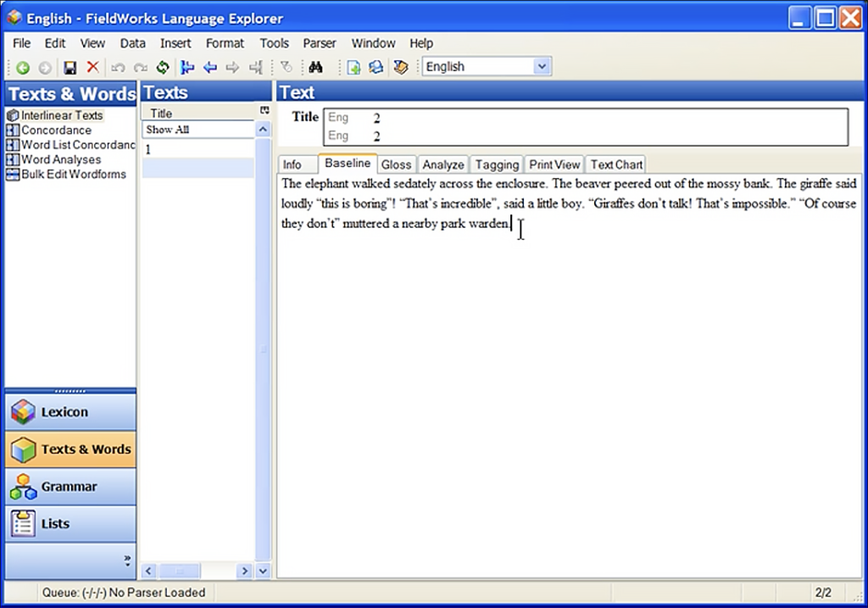The height and width of the screenshot is (608, 868).
Task: Select the Save icon in the toolbar
Action: pos(70,66)
